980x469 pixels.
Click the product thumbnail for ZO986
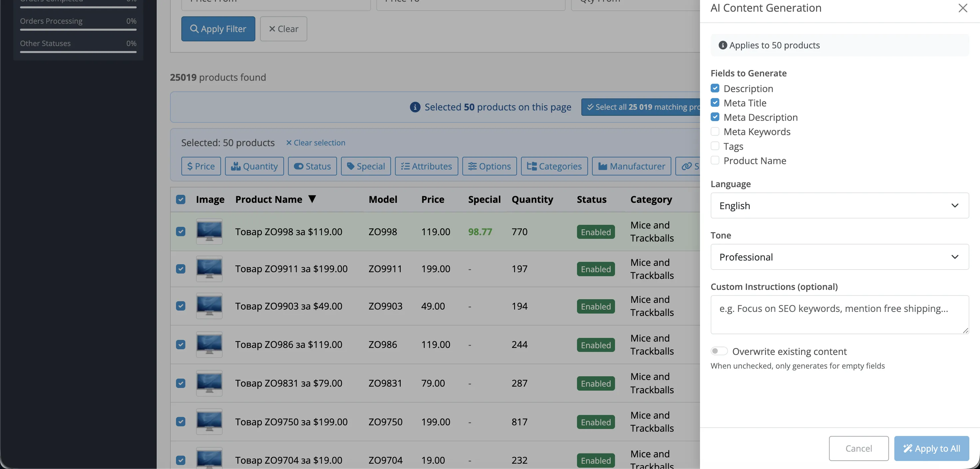click(x=209, y=345)
